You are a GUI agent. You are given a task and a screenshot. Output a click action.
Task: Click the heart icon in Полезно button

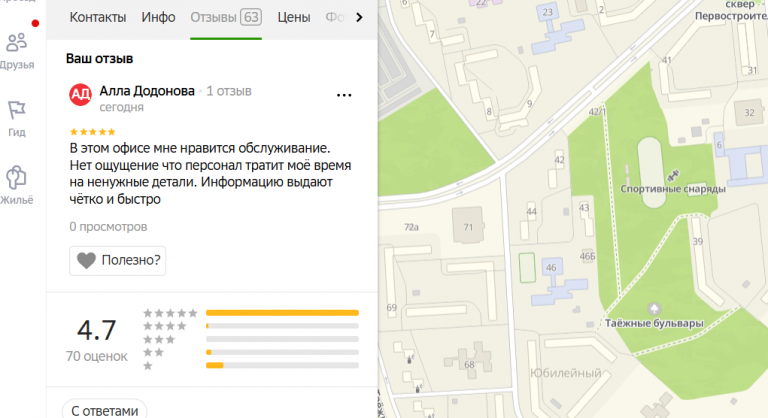(86, 260)
